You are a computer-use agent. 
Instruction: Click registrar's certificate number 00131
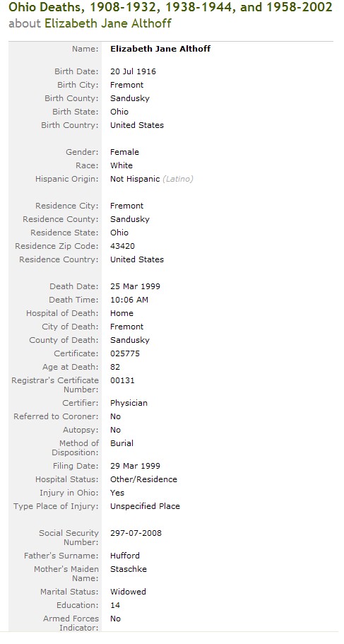pyautogui.click(x=122, y=381)
